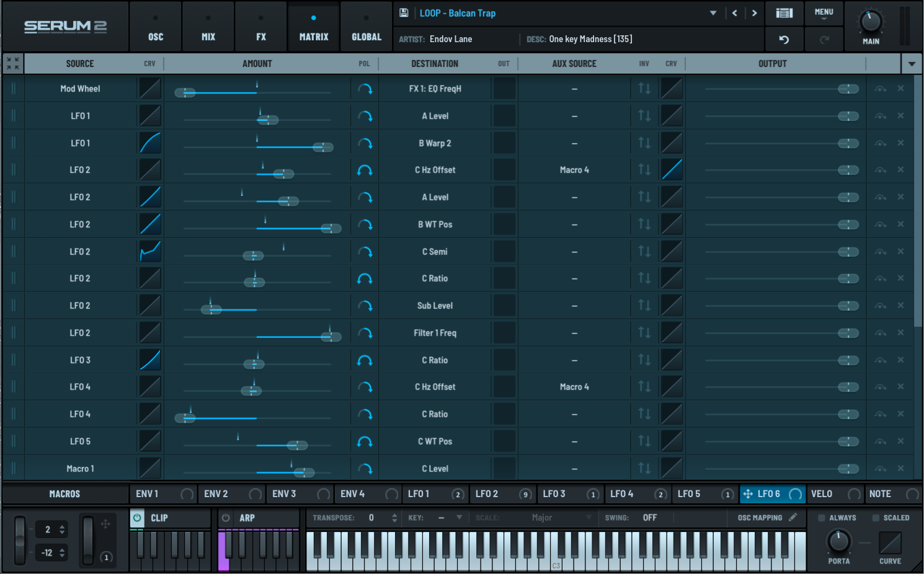
Task: Open the preset browser list icon
Action: [x=784, y=13]
